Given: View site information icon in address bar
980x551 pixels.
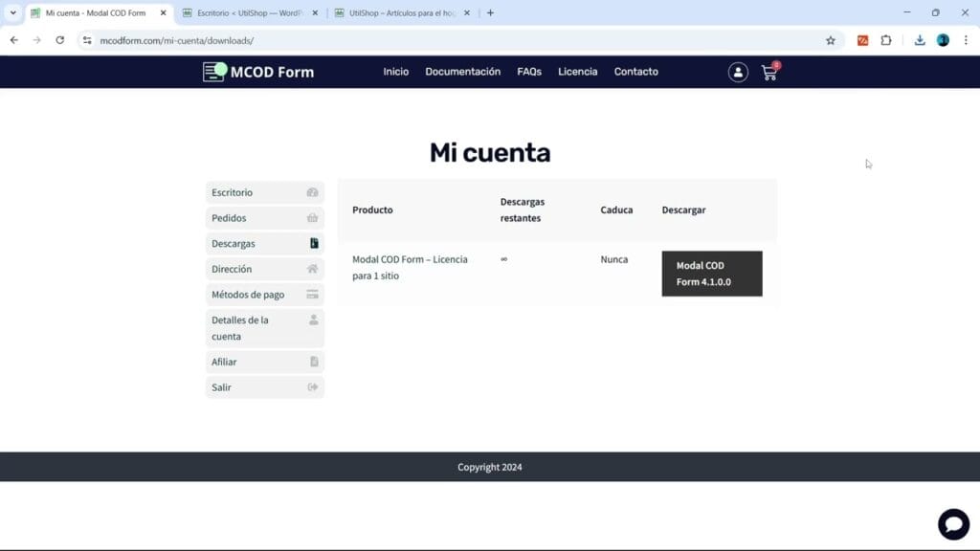Looking at the screenshot, I should tap(87, 40).
